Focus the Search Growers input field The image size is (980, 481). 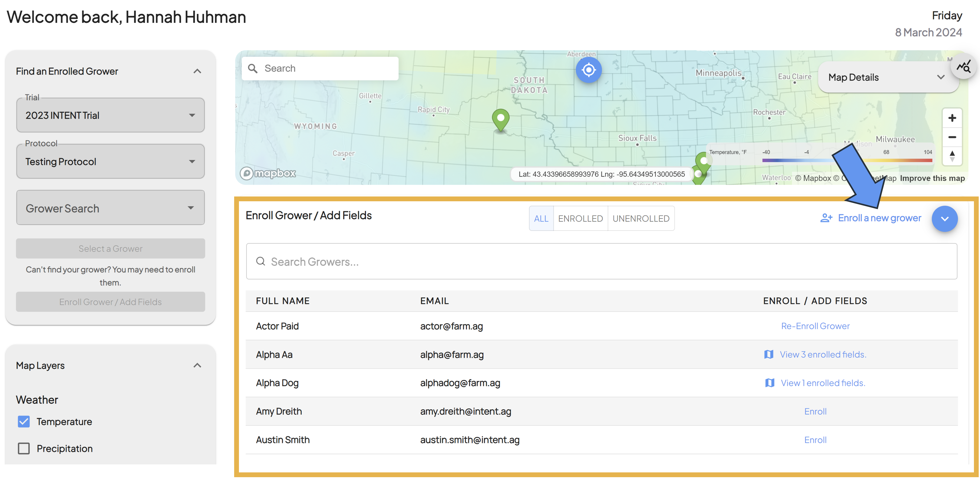coord(601,261)
